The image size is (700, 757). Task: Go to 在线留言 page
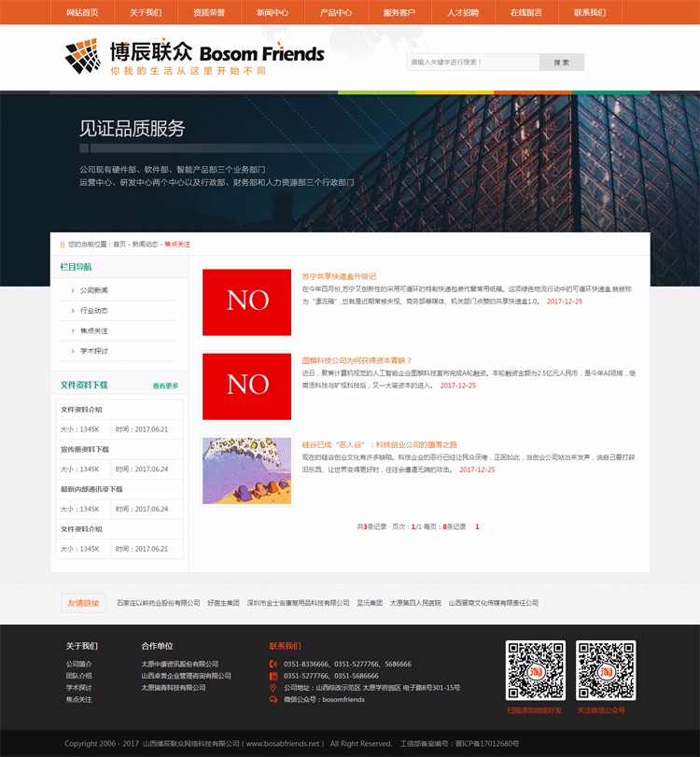[x=526, y=12]
